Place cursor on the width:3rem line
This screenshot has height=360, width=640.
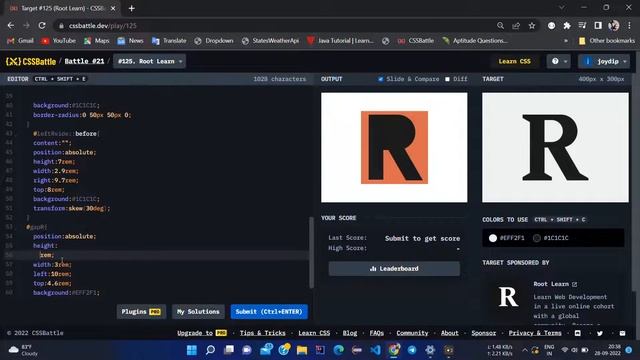coord(52,264)
